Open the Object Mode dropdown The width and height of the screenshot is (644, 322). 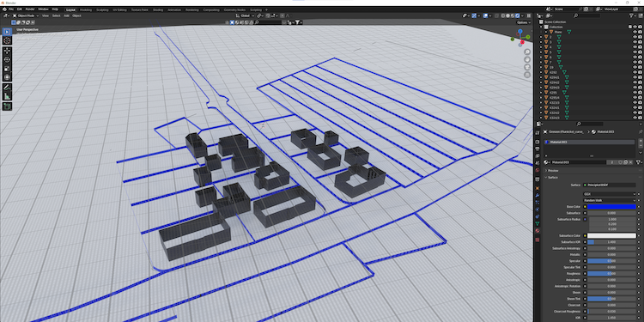coord(26,15)
